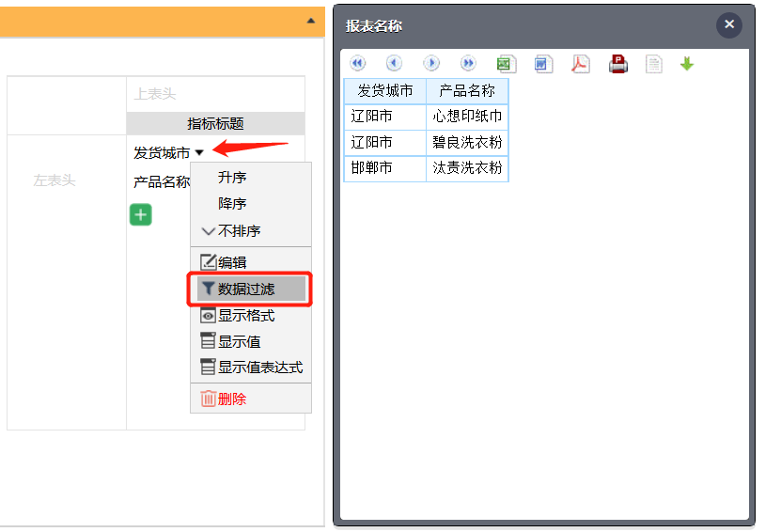Export report to Word document
The width and height of the screenshot is (765, 532).
point(543,64)
